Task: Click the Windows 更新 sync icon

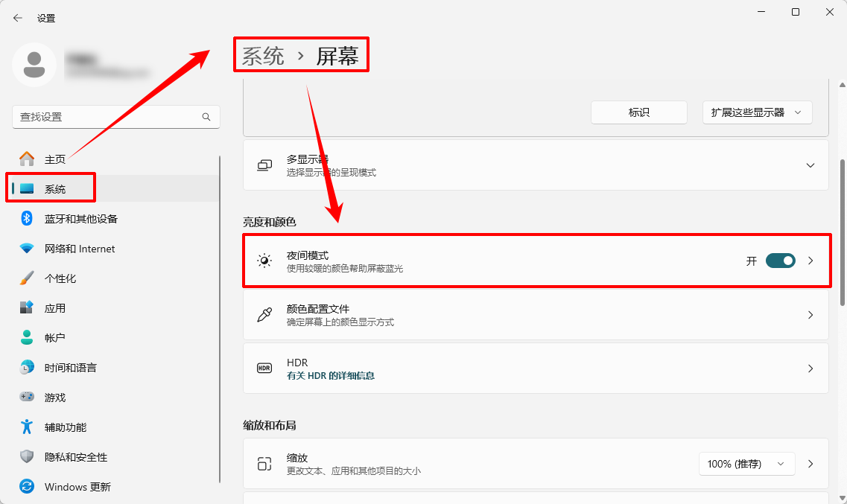Action: 27,486
